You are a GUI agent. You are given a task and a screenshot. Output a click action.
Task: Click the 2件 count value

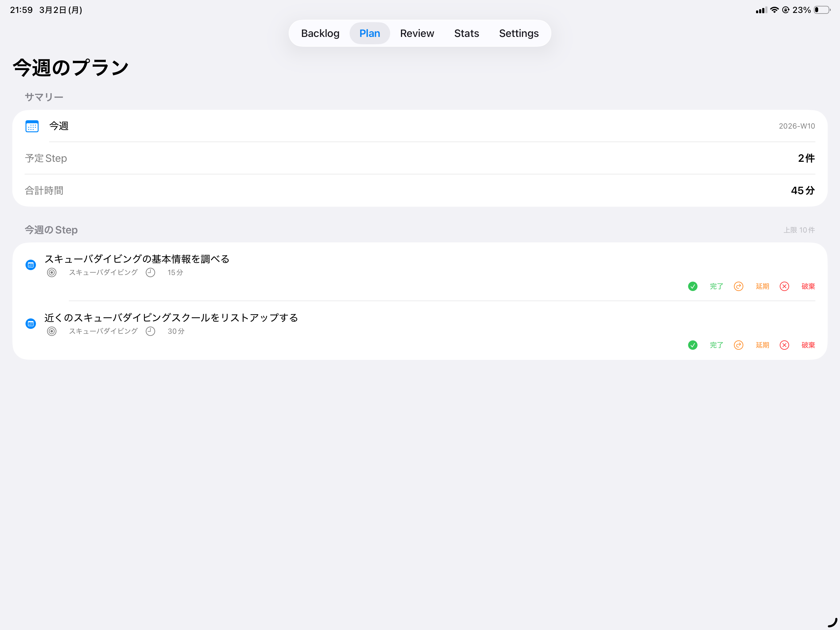(806, 158)
